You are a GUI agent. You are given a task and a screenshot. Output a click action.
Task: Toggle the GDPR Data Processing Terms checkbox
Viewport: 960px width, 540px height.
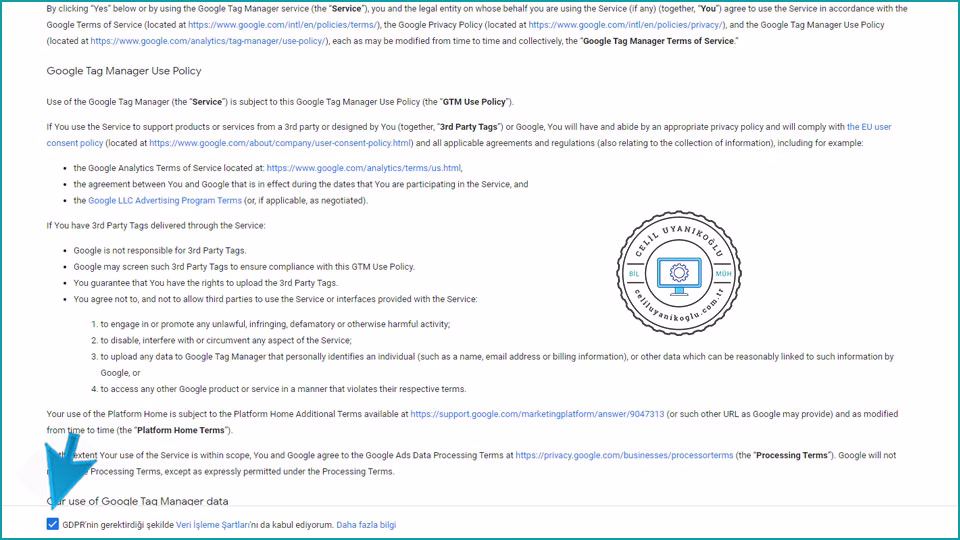click(x=53, y=524)
